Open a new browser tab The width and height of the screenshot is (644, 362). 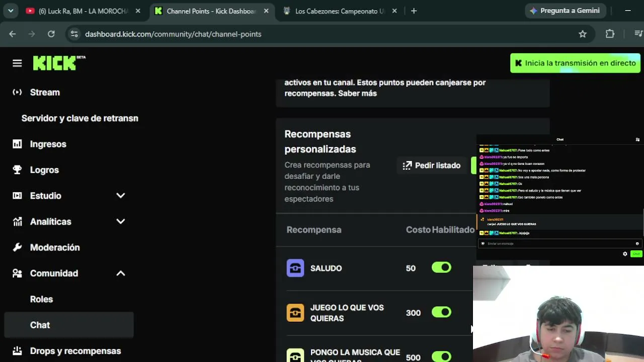coord(414,11)
